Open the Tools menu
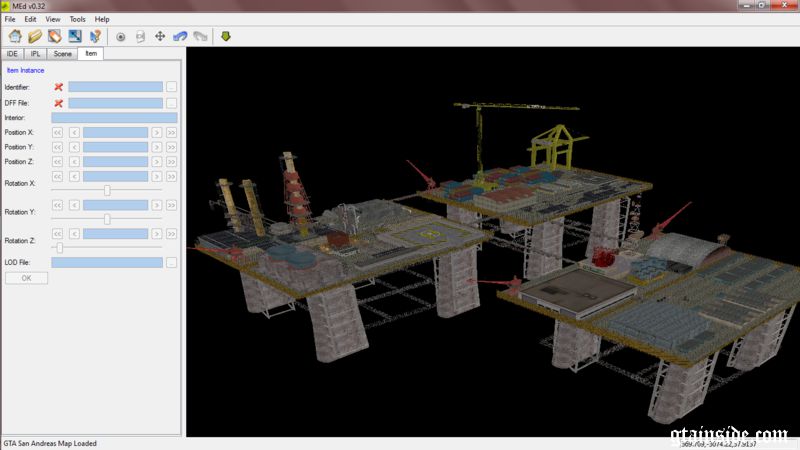The image size is (800, 450). click(78, 19)
